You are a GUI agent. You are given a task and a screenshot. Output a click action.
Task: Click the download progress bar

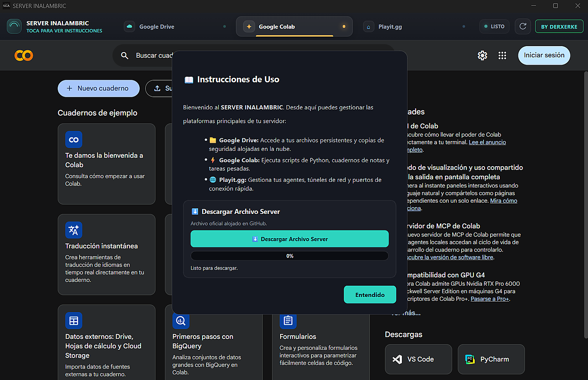point(290,256)
